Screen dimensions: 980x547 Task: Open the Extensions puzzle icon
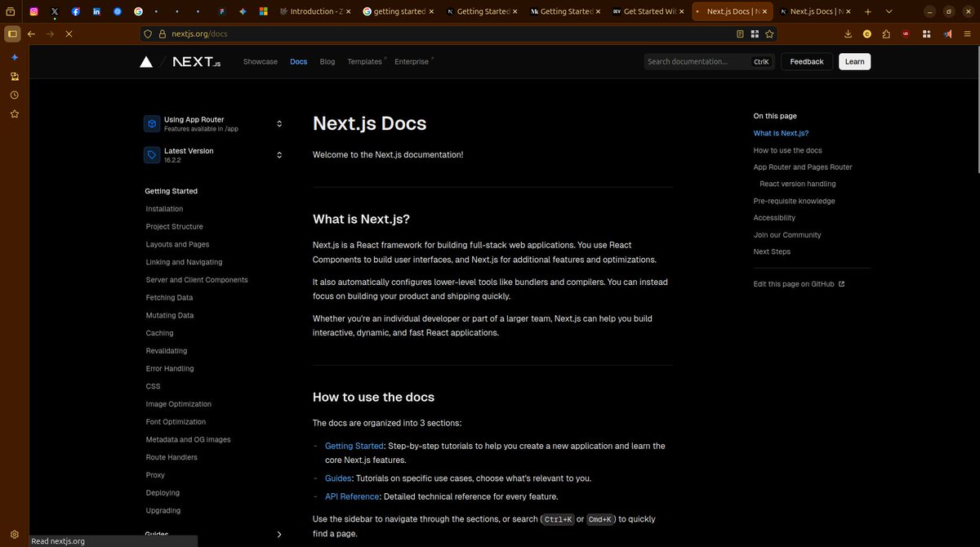click(886, 34)
